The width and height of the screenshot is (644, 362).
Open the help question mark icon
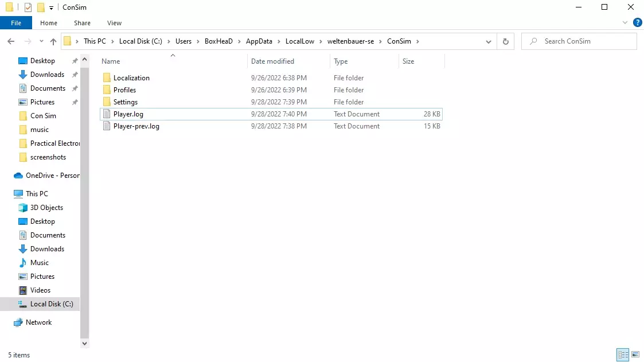click(638, 22)
